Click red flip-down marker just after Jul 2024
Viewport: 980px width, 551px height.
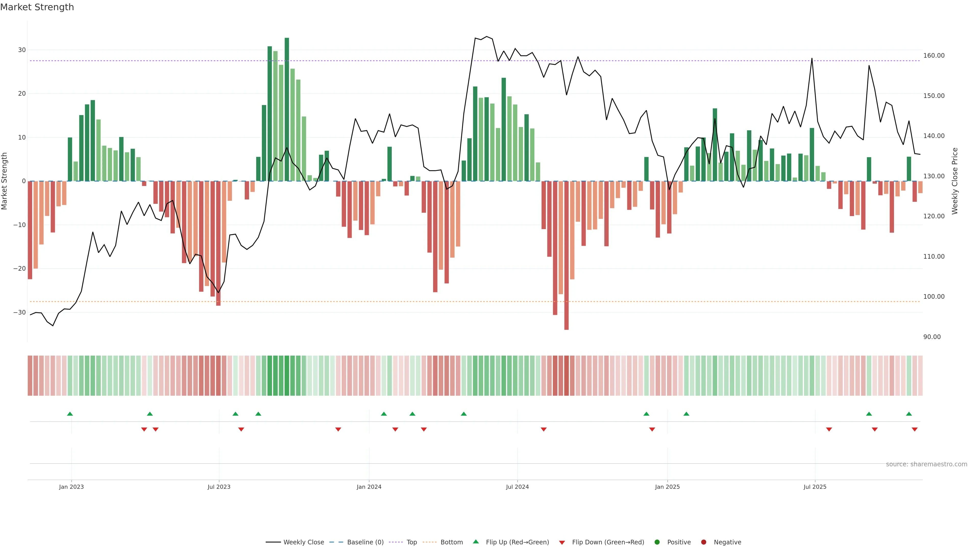tap(544, 429)
